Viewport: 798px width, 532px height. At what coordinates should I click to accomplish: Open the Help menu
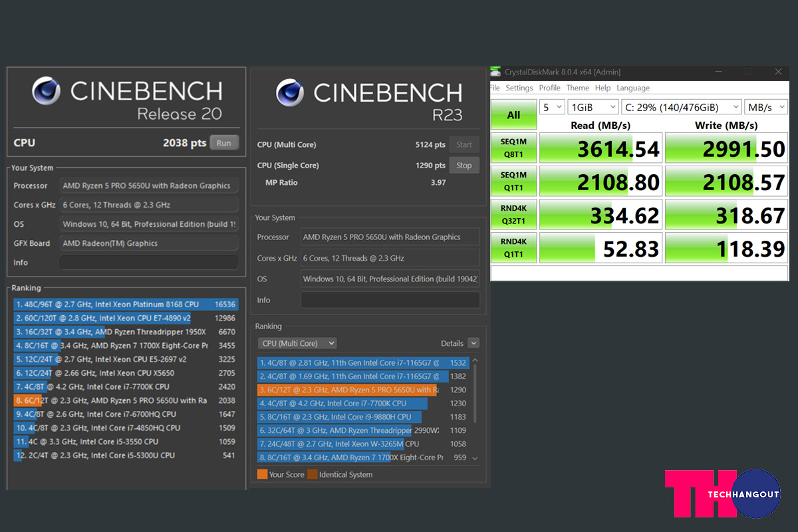(603, 88)
